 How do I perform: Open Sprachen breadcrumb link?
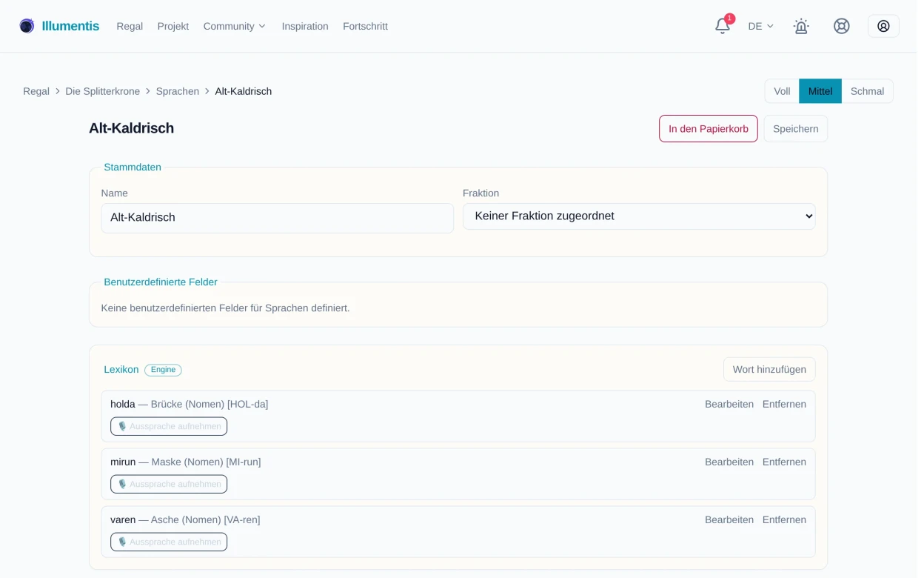tap(178, 91)
